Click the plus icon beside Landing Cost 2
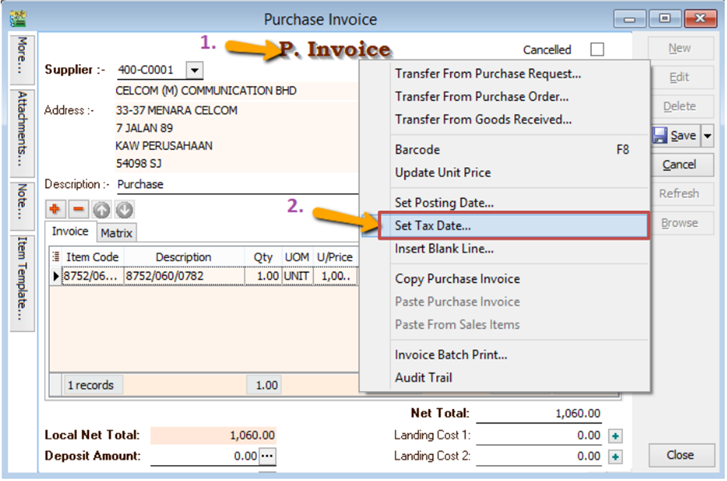This screenshot has height=481, width=727. tap(616, 456)
